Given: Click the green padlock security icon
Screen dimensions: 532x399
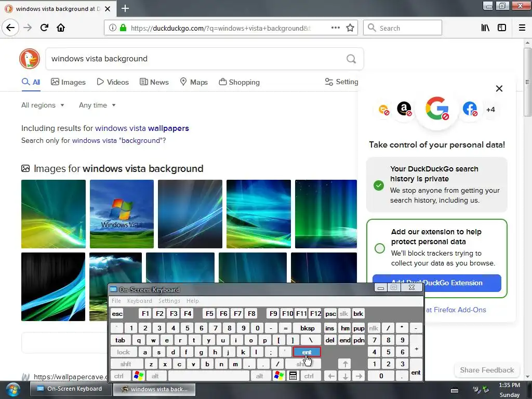Looking at the screenshot, I should point(123,28).
